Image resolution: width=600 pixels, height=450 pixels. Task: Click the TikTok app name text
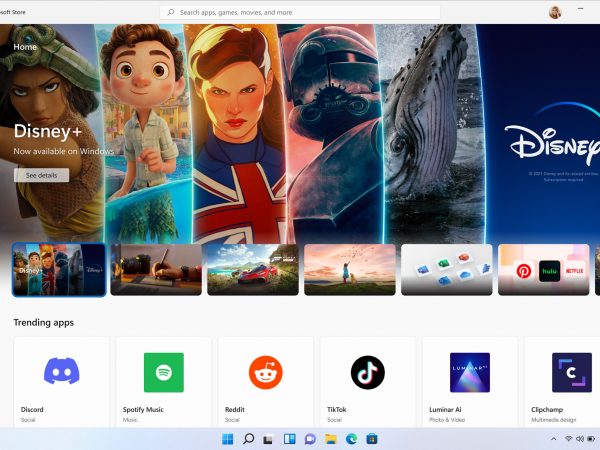tap(337, 409)
